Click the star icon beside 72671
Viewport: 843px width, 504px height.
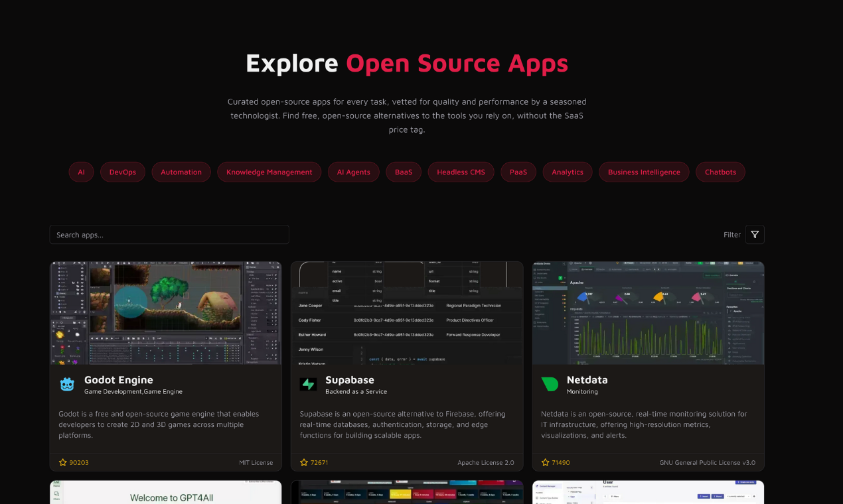coord(304,462)
